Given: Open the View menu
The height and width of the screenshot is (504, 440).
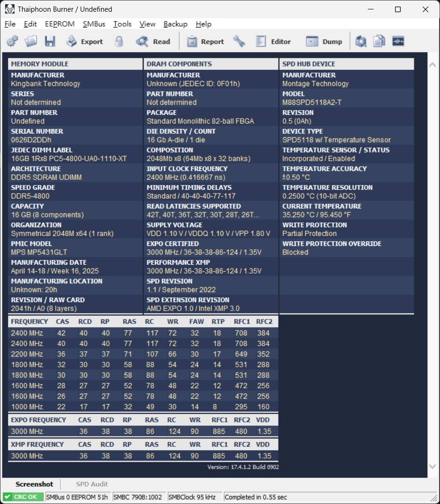Looking at the screenshot, I should 147,24.
